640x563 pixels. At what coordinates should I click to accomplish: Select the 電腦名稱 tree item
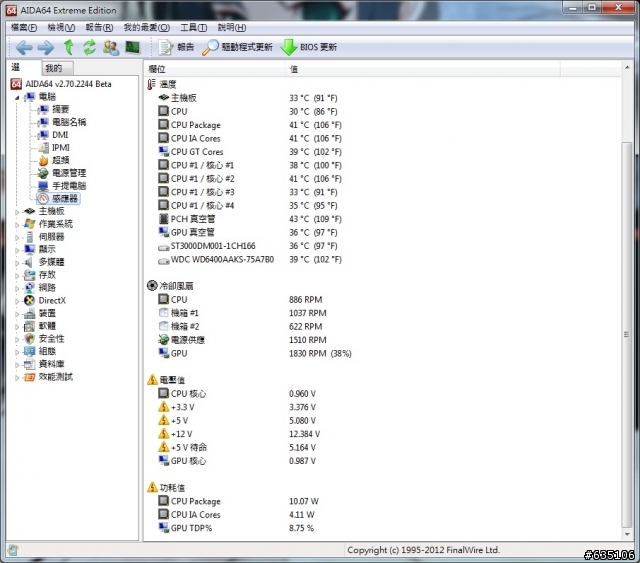click(x=69, y=122)
